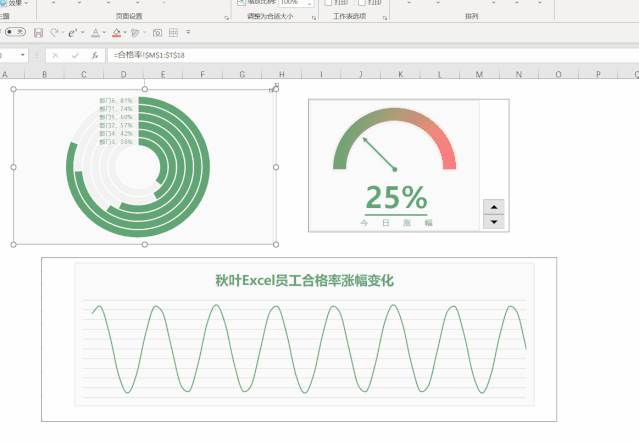
Task: Expand the 效果 effects dropdown
Action: (x=26, y=3)
